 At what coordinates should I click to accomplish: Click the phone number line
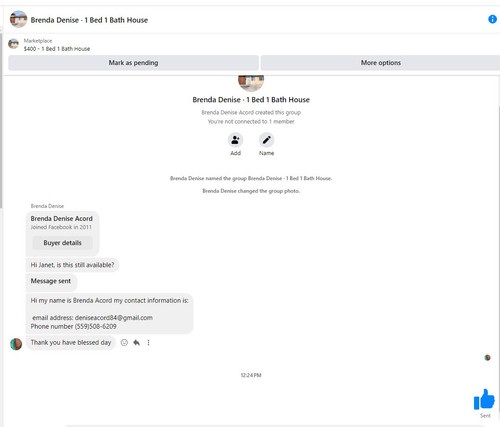pos(74,326)
